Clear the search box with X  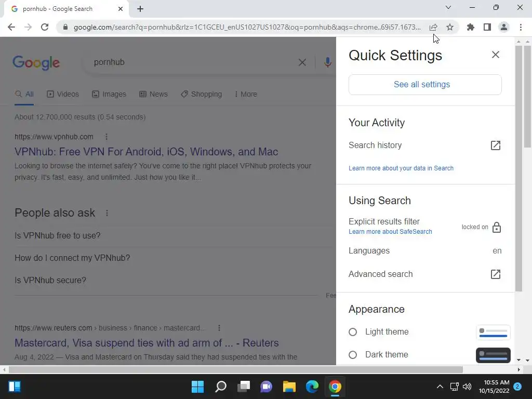302,62
